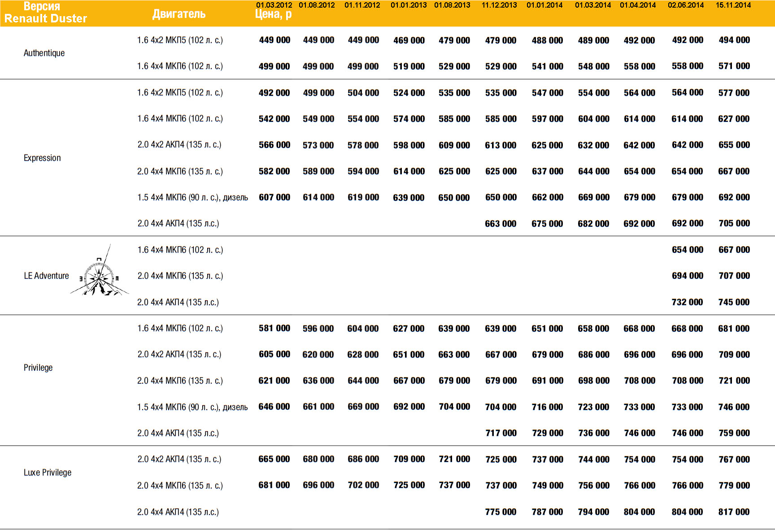
Task: Click price 566 000 in Expression row
Action: click(274, 145)
